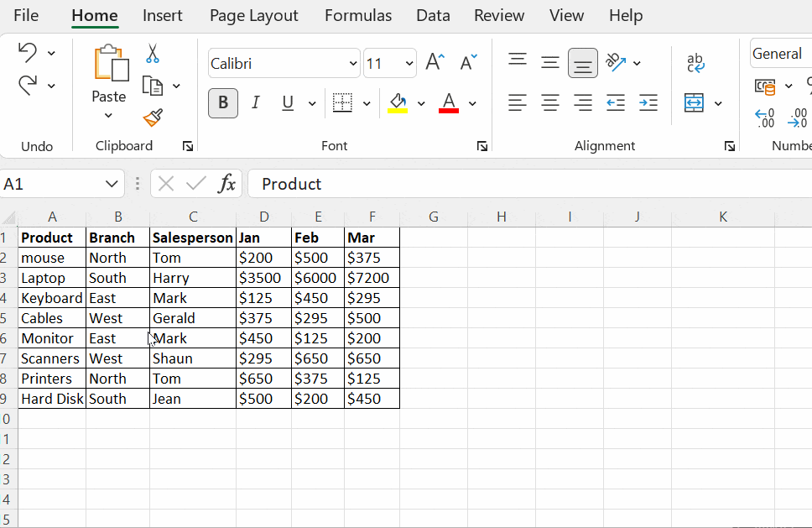The width and height of the screenshot is (812, 528).
Task: Select the Format Painter brush icon
Action: pyautogui.click(x=153, y=118)
